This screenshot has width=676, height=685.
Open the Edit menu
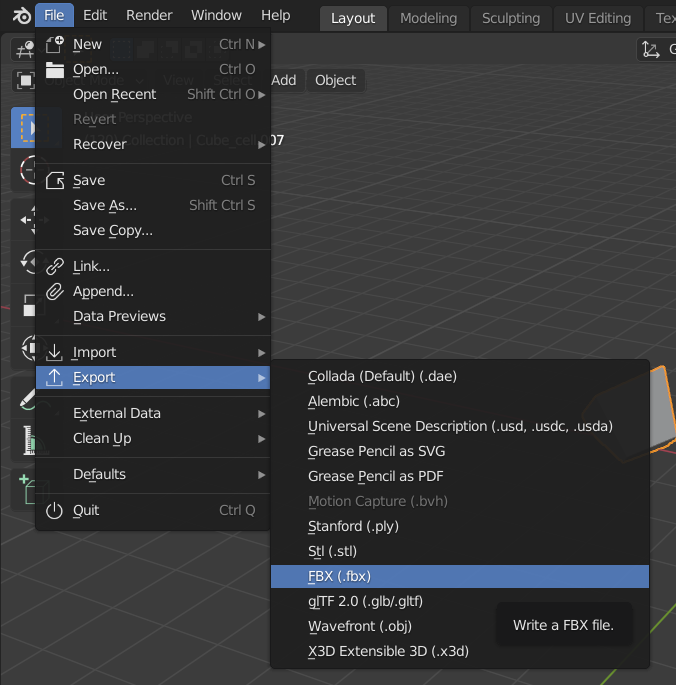pyautogui.click(x=95, y=15)
